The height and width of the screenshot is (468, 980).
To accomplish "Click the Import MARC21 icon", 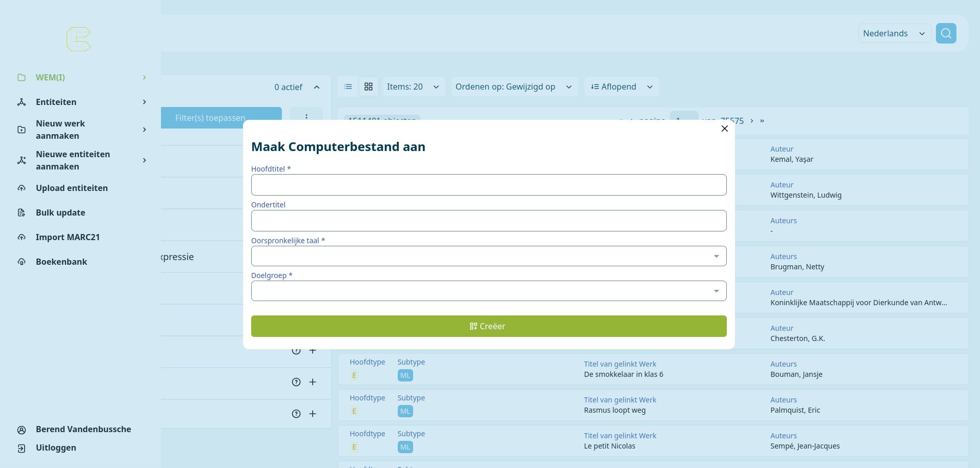I will point(22,237).
